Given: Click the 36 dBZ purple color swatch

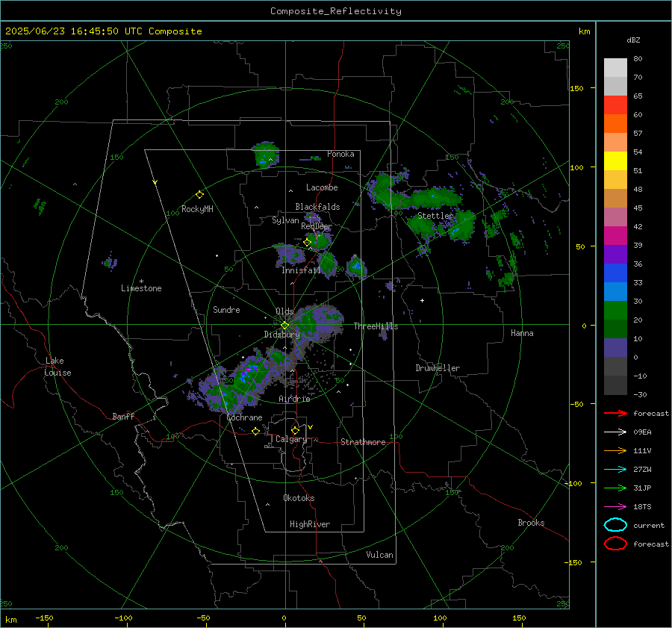Looking at the screenshot, I should [x=615, y=254].
